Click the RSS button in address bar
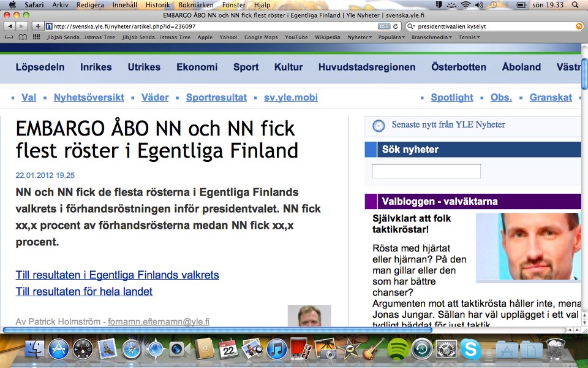 pyautogui.click(x=384, y=26)
